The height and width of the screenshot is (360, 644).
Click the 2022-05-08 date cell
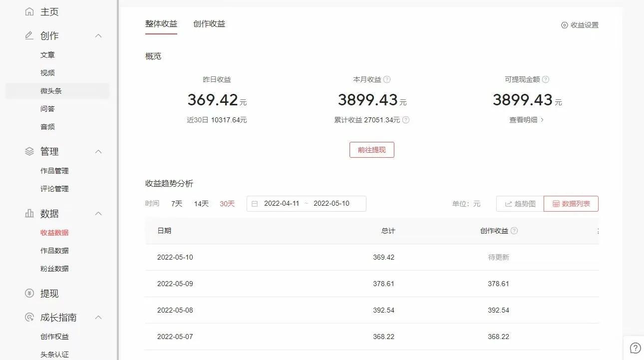175,310
